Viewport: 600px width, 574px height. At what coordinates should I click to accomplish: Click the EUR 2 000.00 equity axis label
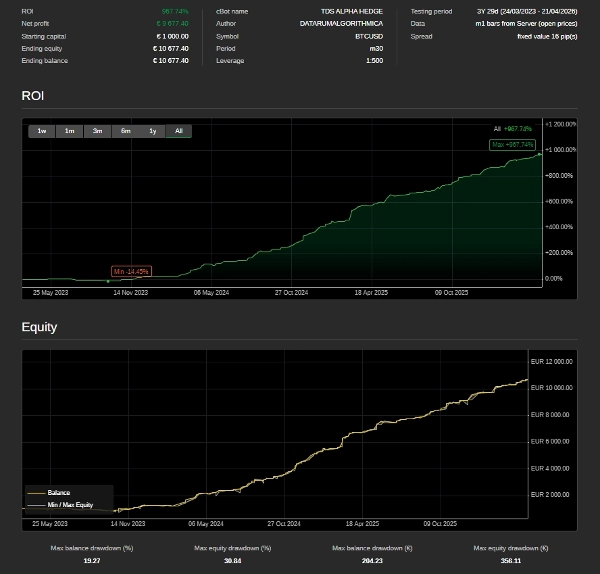pyautogui.click(x=550, y=495)
